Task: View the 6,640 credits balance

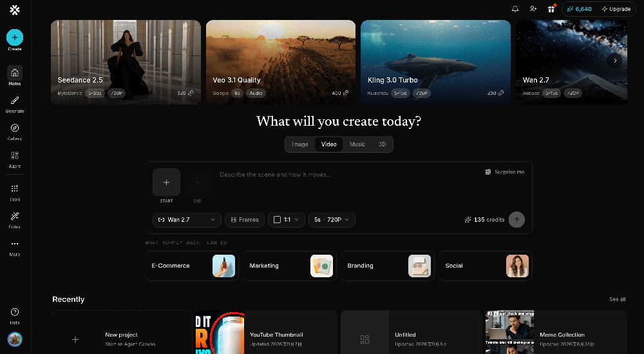Action: coord(579,9)
